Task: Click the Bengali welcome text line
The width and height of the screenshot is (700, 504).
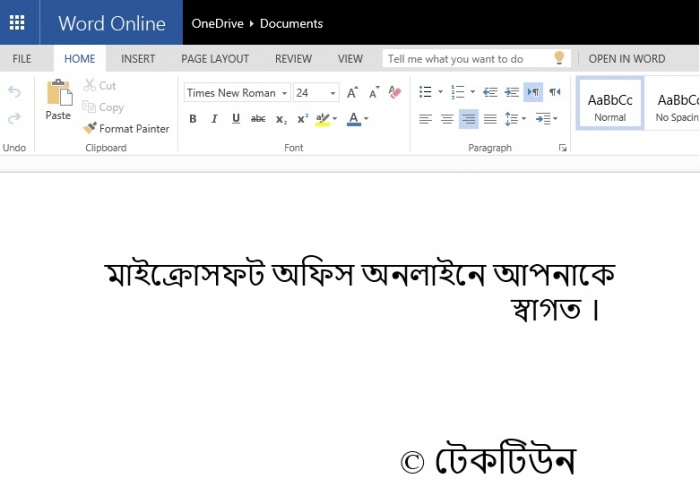Action: click(360, 273)
